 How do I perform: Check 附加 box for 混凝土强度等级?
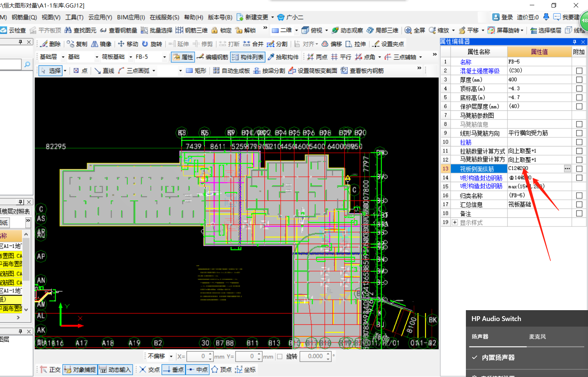coord(579,71)
